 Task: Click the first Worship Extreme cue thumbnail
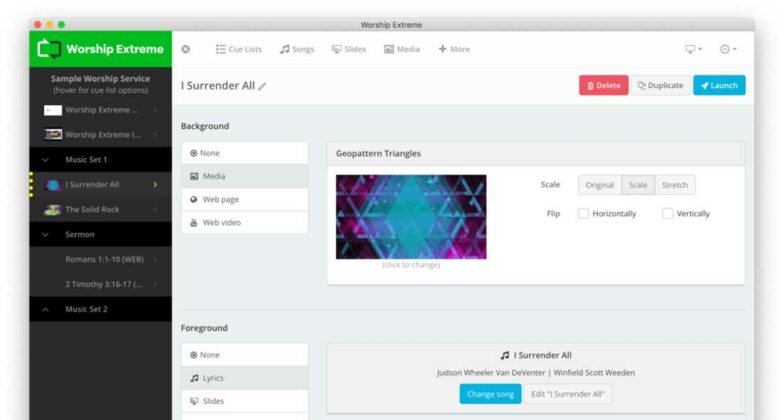(53, 110)
